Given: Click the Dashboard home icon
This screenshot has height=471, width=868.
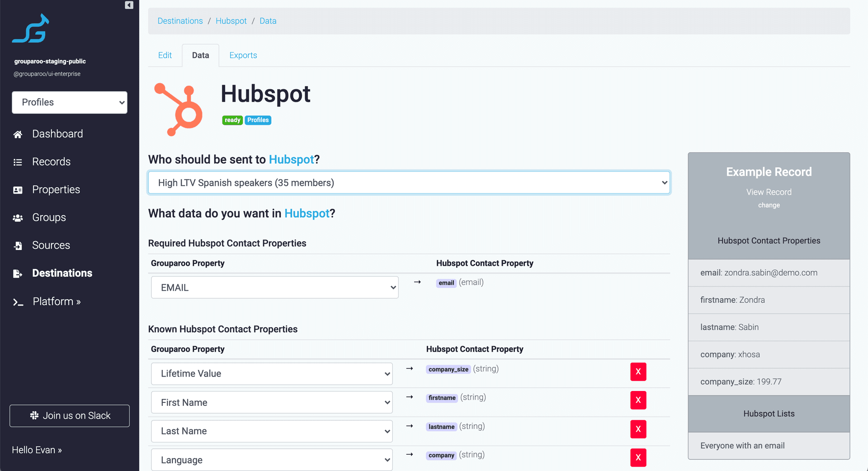Looking at the screenshot, I should coord(18,134).
